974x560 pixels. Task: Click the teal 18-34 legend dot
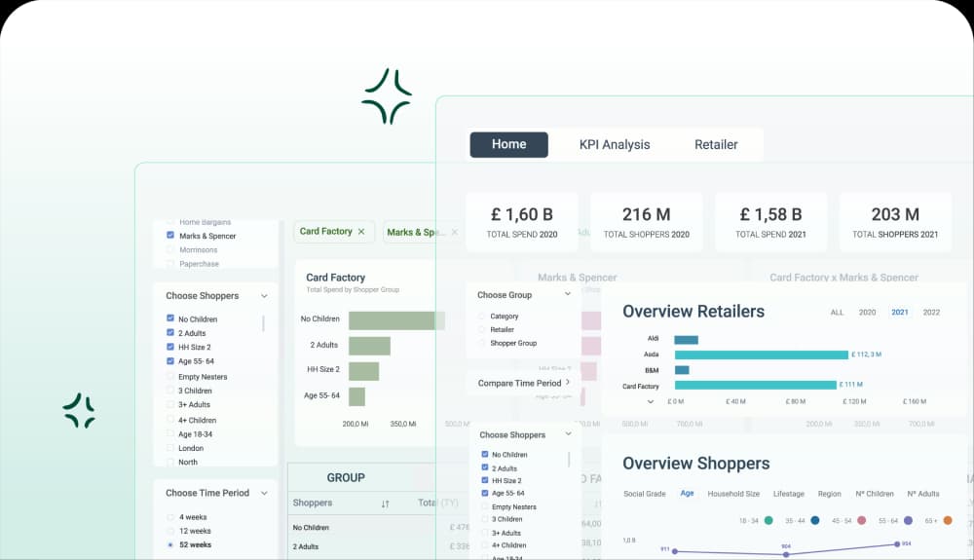click(768, 520)
